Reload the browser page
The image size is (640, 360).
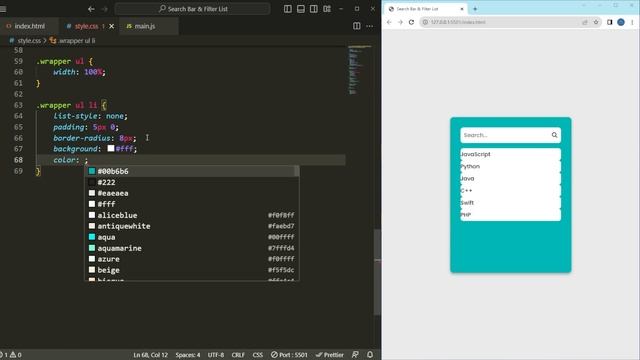(411, 22)
